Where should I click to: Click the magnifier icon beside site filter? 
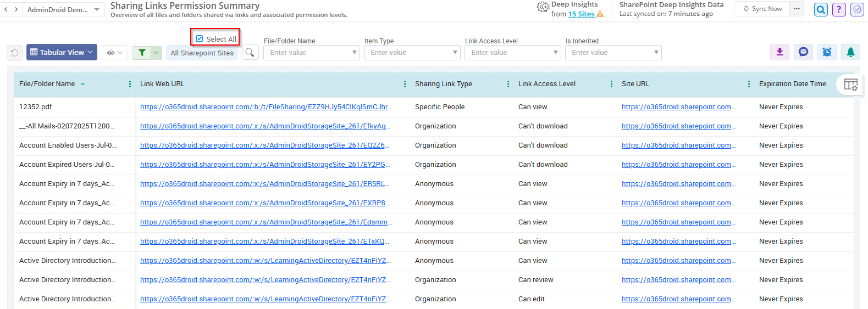tap(250, 52)
